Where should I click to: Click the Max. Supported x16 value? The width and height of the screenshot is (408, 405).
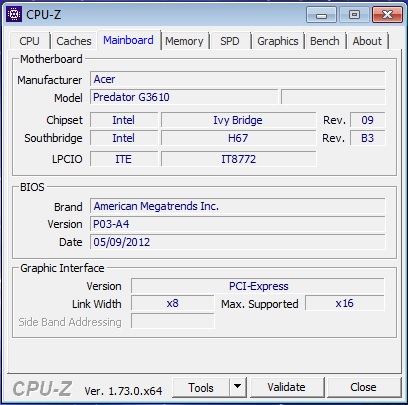[x=345, y=303]
